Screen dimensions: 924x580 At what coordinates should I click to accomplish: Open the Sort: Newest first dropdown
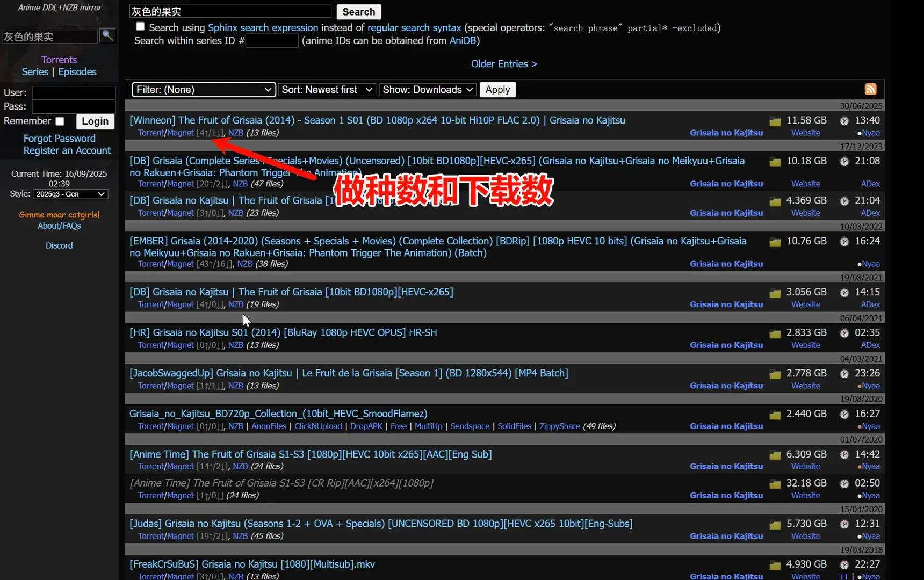(x=327, y=90)
